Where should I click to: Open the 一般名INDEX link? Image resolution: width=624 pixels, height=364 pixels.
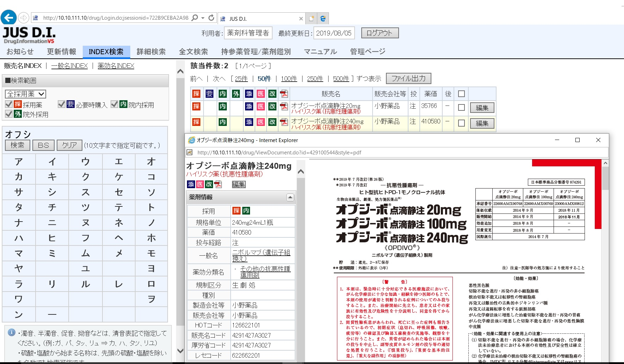point(69,66)
